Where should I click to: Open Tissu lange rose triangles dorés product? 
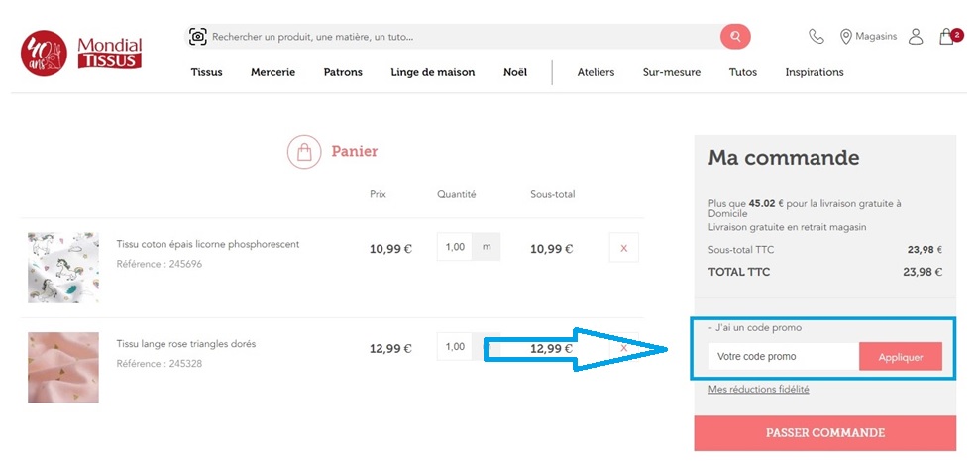pos(185,343)
